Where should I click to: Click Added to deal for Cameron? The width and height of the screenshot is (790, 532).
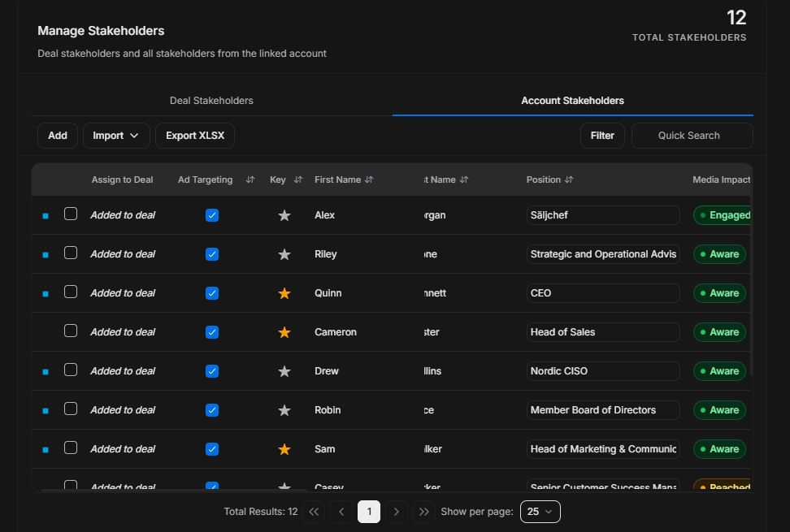click(123, 332)
